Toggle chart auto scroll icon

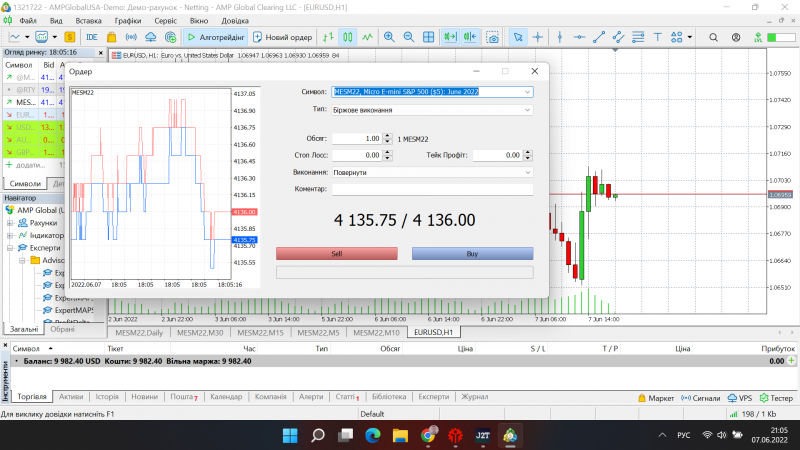(450, 37)
